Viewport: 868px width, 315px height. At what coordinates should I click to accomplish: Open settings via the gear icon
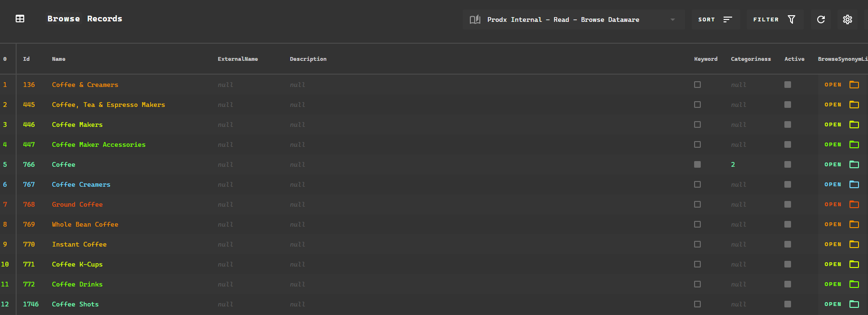pos(848,19)
